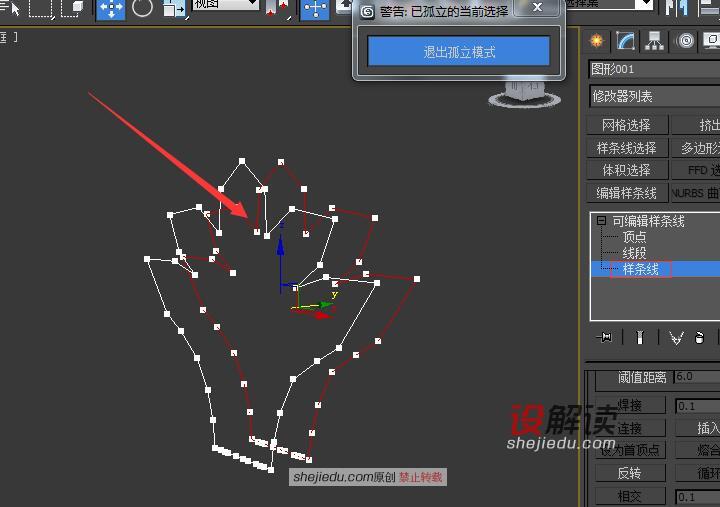720x507 pixels.
Task: Edit the 阈值距离 value field 6.0
Action: pos(697,377)
